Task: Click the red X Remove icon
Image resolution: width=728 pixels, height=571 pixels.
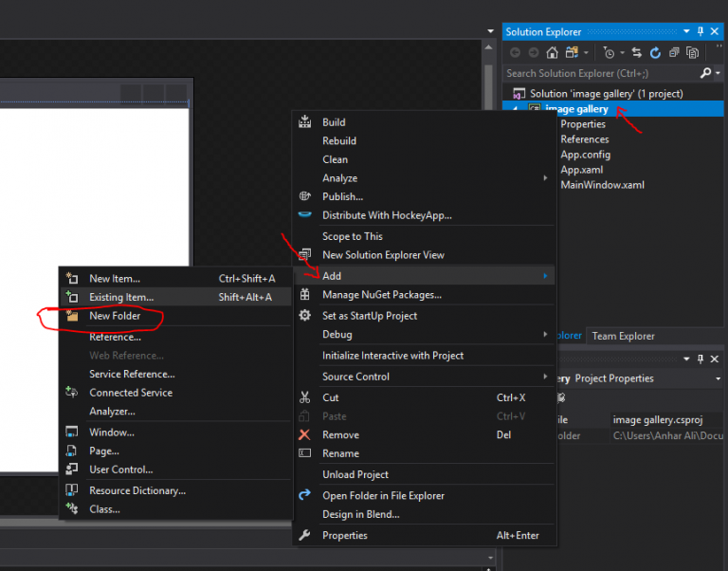Action: pos(304,434)
